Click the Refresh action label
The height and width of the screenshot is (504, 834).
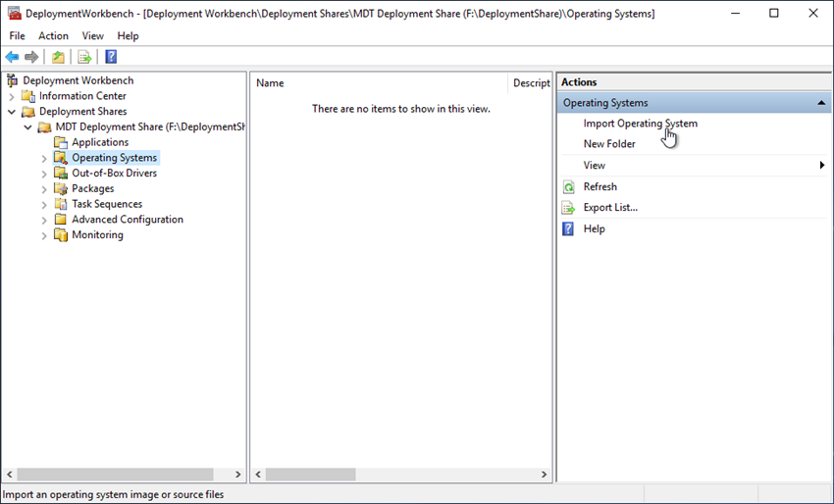(599, 186)
